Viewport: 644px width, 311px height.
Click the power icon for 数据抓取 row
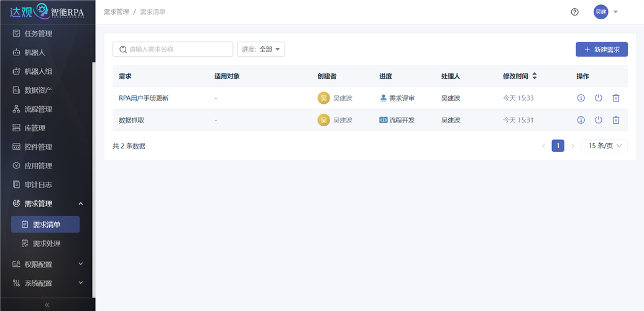click(599, 120)
